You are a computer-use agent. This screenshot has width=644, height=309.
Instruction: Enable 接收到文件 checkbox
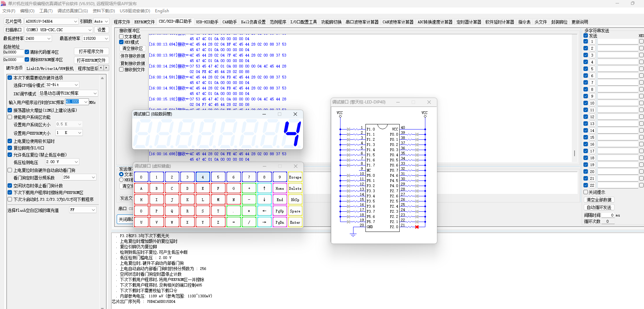(x=121, y=70)
